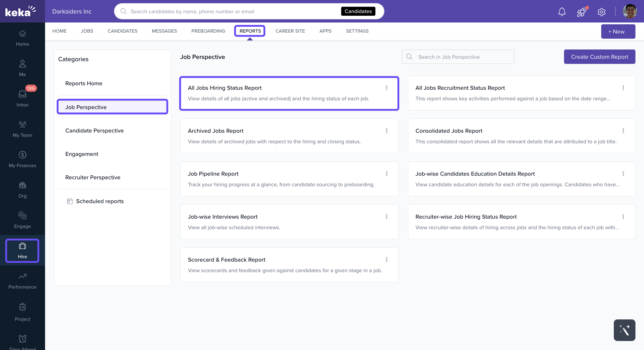The image size is (644, 350).
Task: Open options menu on All Jobs Hiring Status Report
Action: [387, 88]
